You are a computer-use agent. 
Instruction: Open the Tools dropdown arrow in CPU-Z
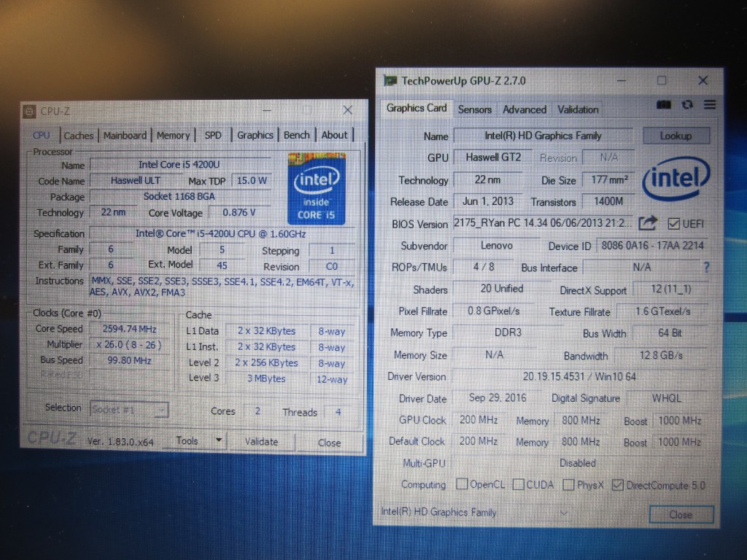pyautogui.click(x=219, y=440)
